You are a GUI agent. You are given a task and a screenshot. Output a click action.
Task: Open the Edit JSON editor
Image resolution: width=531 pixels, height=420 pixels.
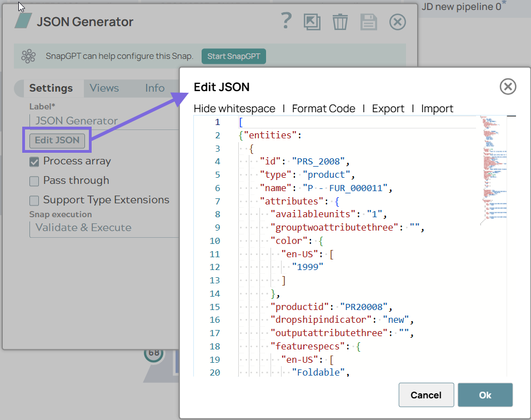coord(56,140)
